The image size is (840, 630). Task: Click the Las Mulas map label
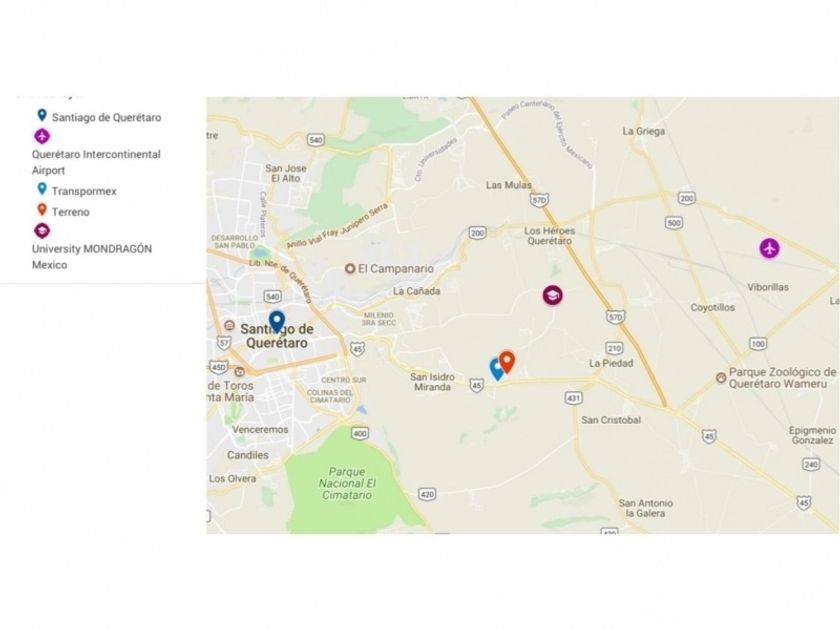(x=509, y=185)
